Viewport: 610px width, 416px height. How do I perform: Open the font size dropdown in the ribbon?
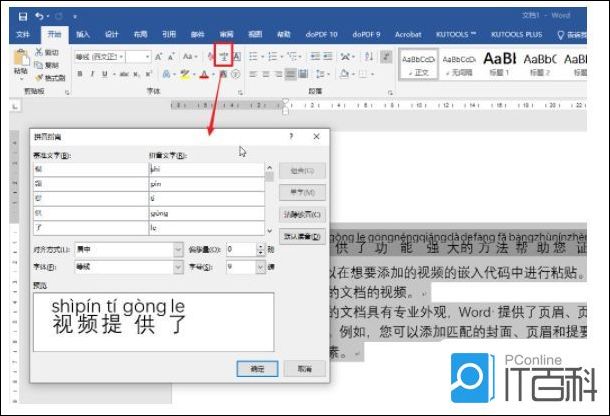147,57
